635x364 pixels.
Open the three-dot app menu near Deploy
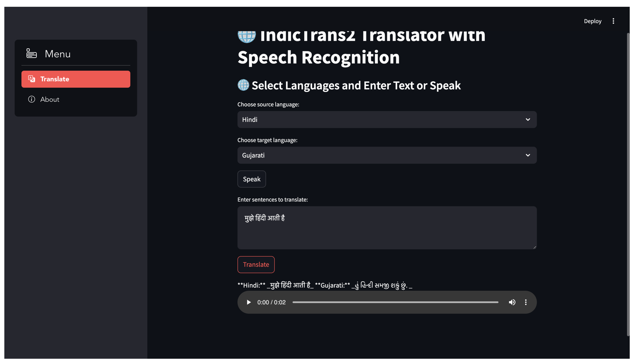coord(613,21)
